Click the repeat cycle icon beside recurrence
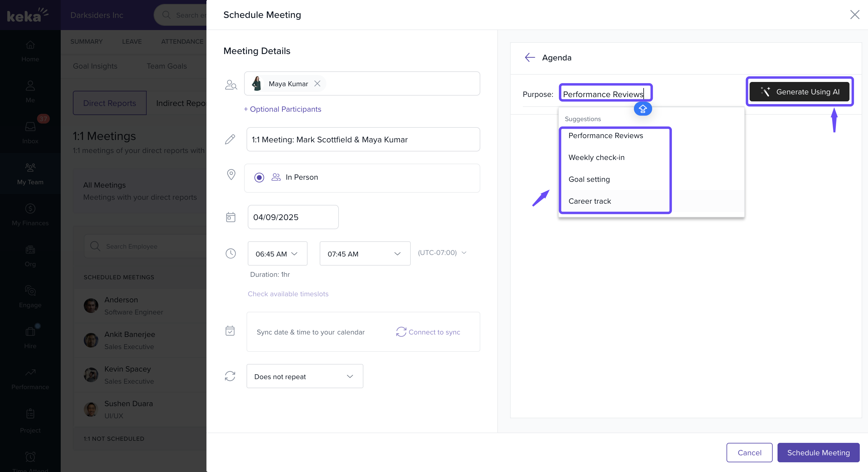 (x=230, y=376)
